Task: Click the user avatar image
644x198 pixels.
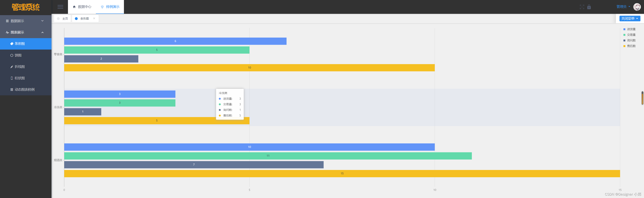Action: tap(637, 7)
